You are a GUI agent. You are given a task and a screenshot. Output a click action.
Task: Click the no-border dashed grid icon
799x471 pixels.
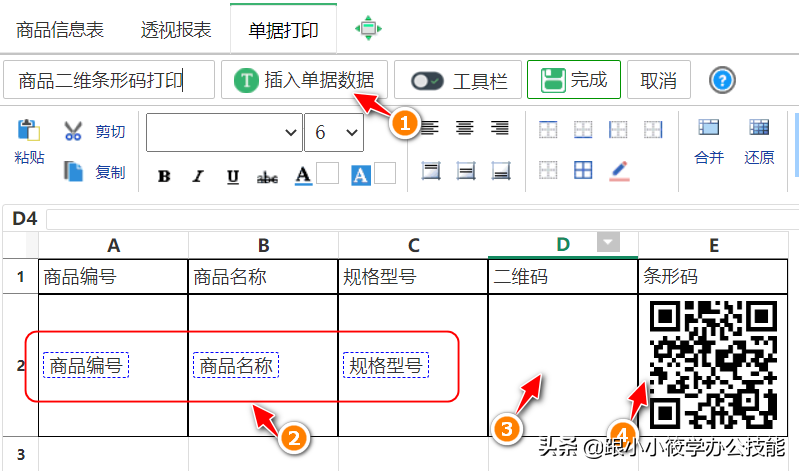point(548,170)
